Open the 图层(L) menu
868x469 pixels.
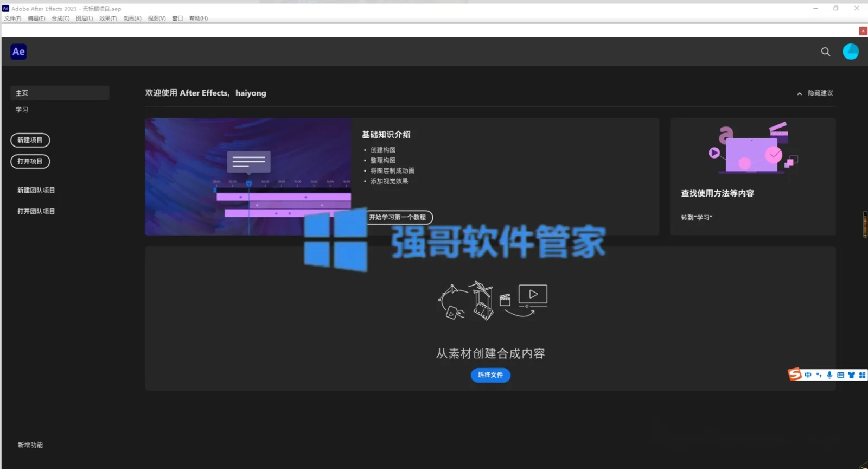pyautogui.click(x=84, y=18)
